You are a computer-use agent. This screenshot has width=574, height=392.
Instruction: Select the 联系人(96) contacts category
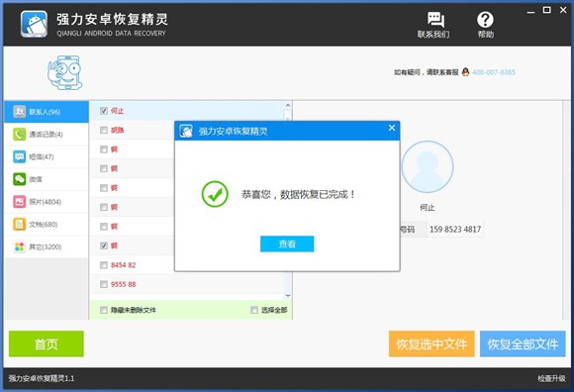(x=47, y=112)
